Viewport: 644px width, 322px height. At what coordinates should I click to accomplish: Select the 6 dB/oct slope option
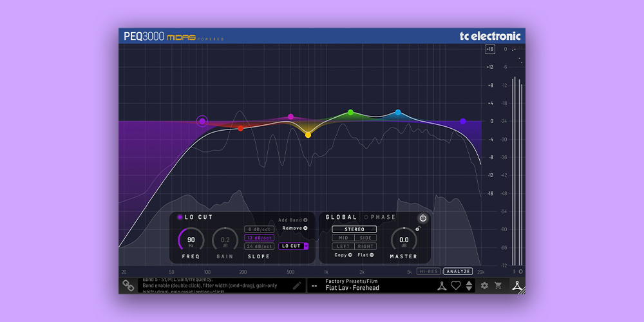pos(260,229)
